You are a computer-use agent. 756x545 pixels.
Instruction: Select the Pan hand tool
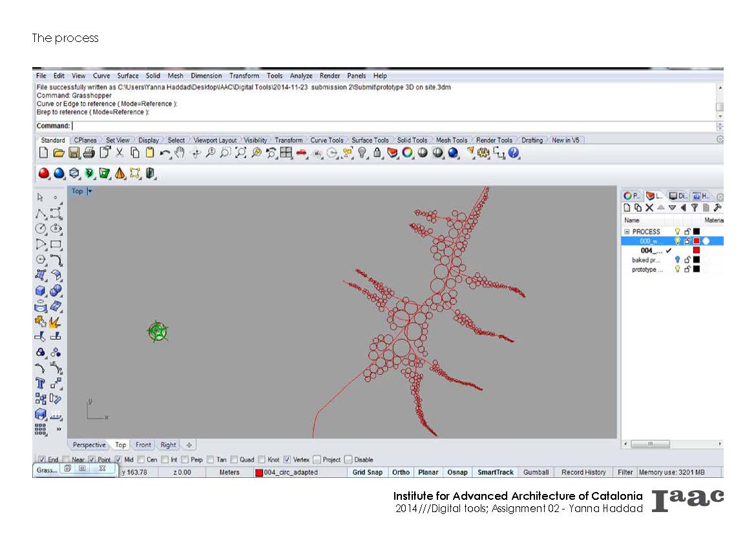tap(180, 153)
